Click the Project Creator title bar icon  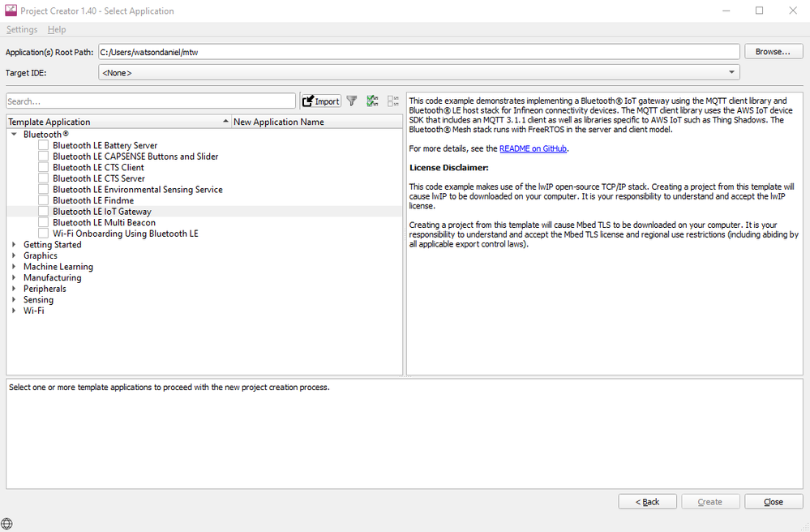[x=11, y=11]
